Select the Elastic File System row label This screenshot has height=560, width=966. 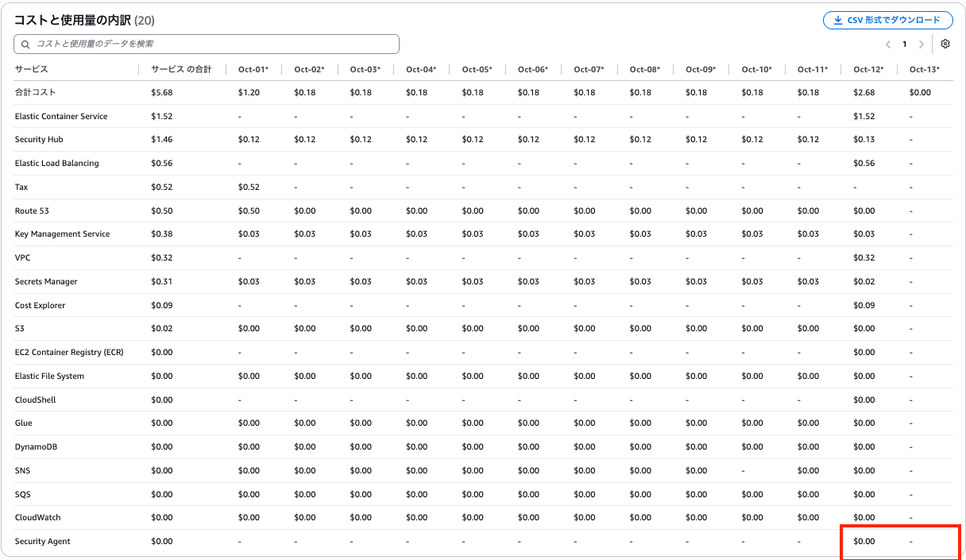49,376
